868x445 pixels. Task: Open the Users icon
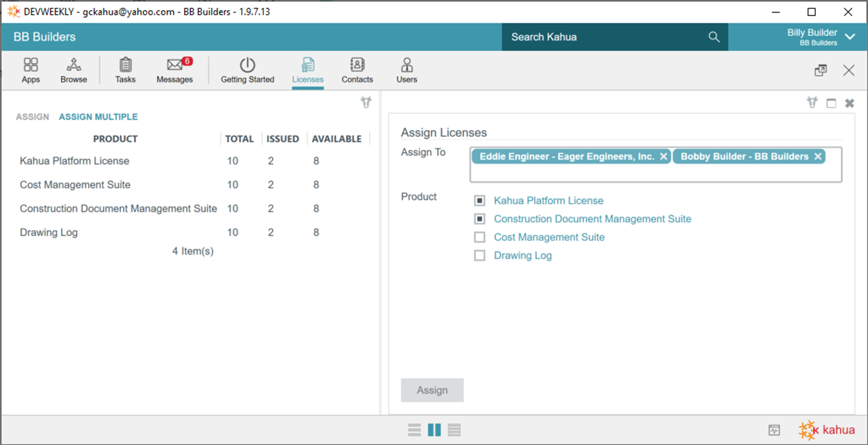(x=406, y=70)
